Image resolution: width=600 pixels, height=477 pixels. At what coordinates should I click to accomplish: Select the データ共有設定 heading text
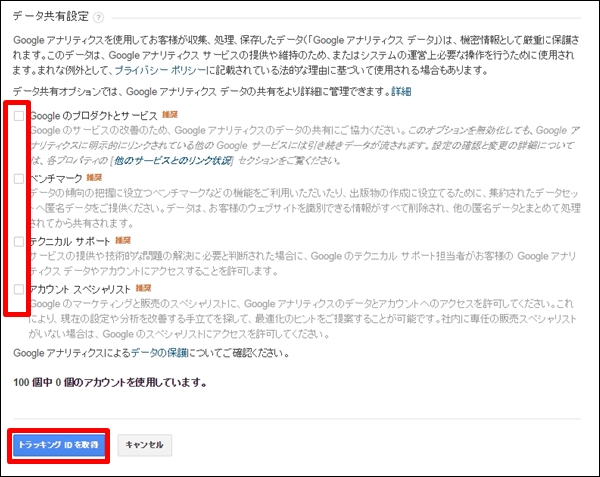[51, 16]
